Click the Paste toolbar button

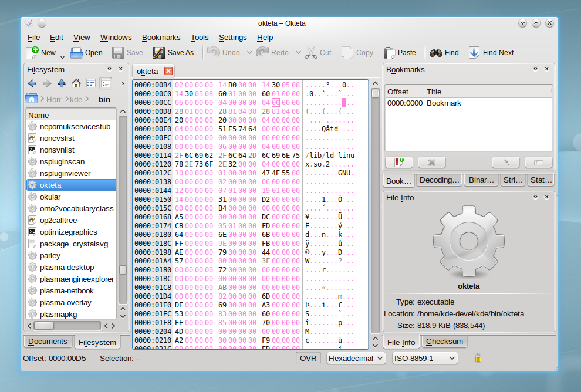click(x=400, y=52)
